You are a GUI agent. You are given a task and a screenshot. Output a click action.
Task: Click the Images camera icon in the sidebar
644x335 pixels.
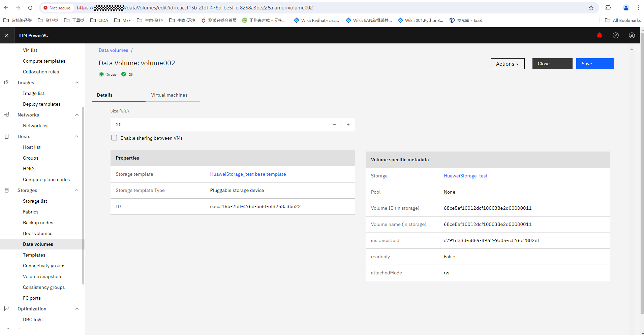click(x=7, y=82)
